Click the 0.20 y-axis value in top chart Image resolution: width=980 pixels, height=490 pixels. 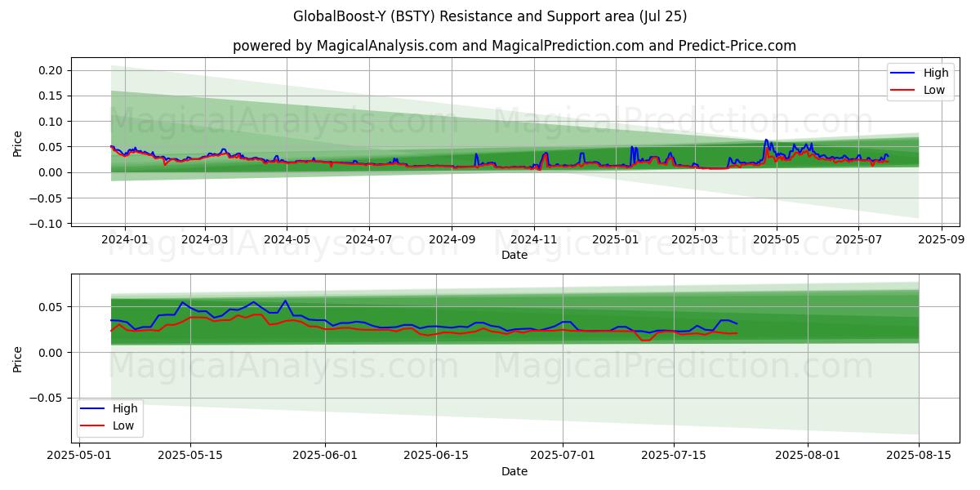pos(51,70)
